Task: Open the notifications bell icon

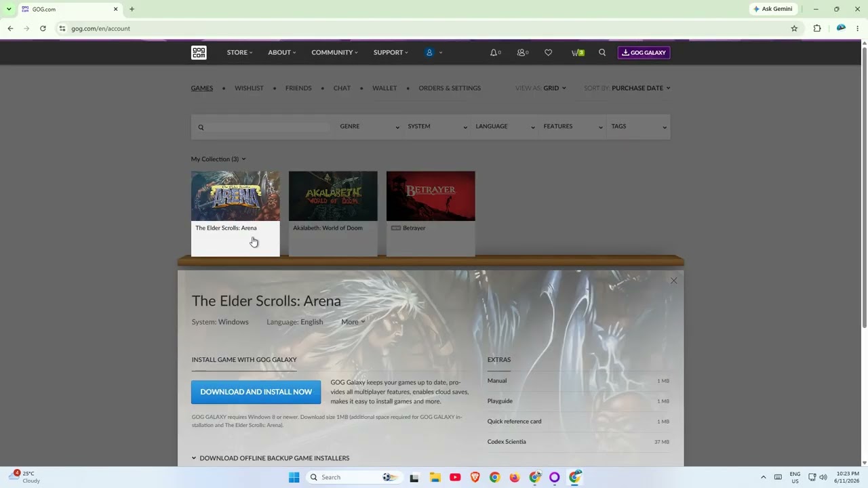Action: pyautogui.click(x=494, y=52)
